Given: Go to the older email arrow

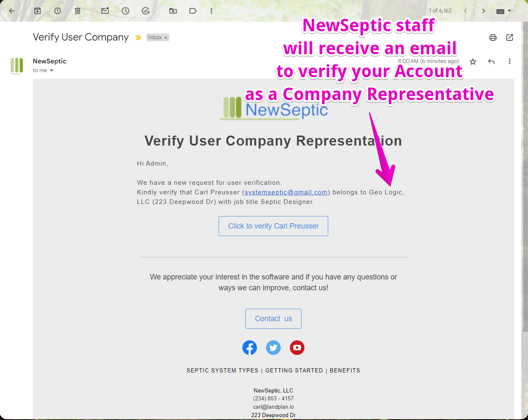Looking at the screenshot, I should coord(484,11).
